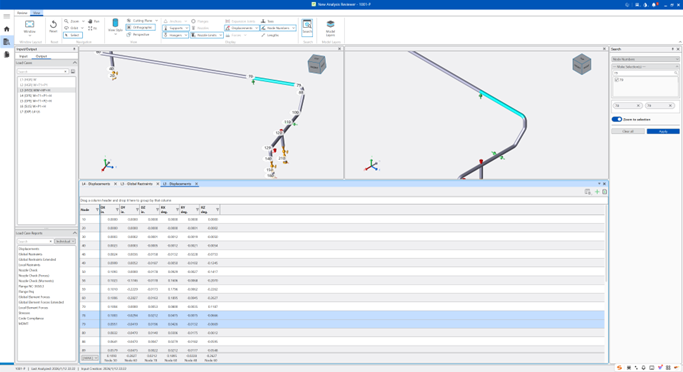Pin the Search panel
This screenshot has height=372, width=683.
673,49
